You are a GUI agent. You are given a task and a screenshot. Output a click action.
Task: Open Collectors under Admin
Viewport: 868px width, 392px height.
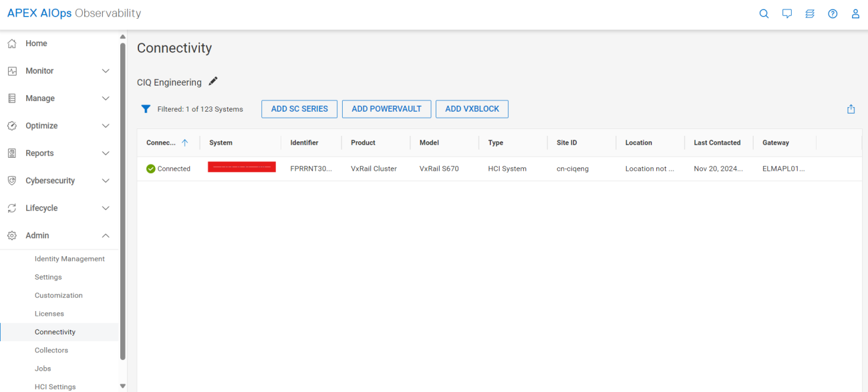click(51, 351)
